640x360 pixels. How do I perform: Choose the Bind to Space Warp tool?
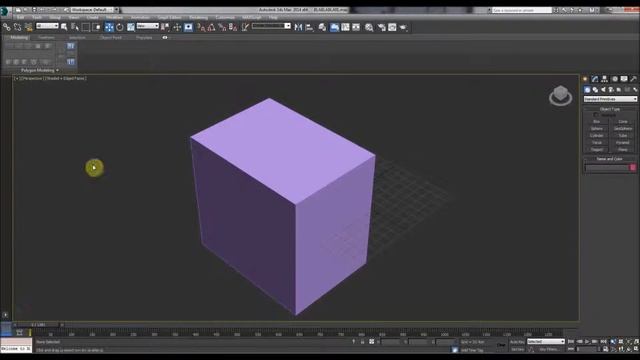(x=29, y=27)
